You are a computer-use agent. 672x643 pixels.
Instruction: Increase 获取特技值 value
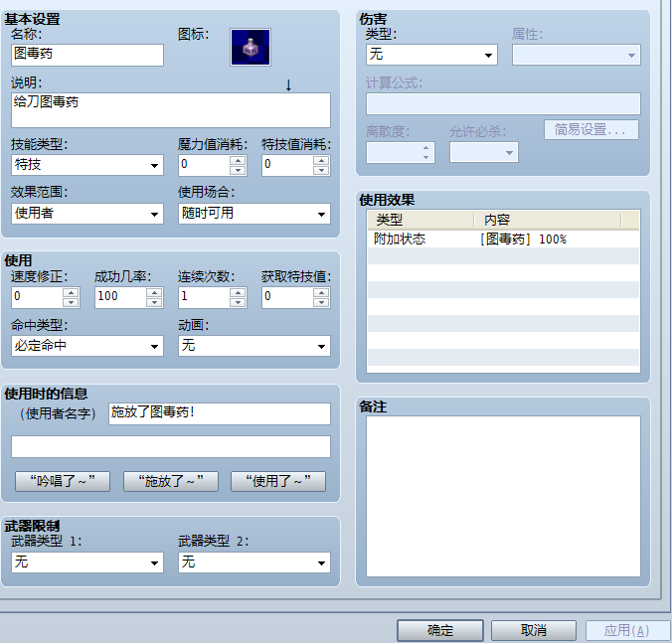click(x=321, y=292)
